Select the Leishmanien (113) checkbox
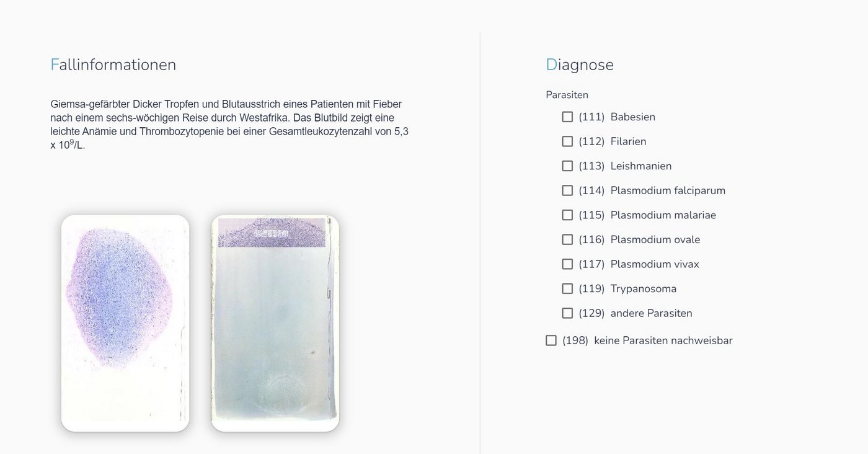 [x=567, y=166]
